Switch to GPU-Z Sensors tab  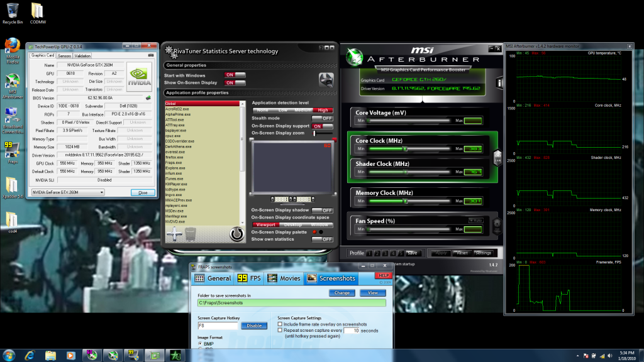(65, 55)
